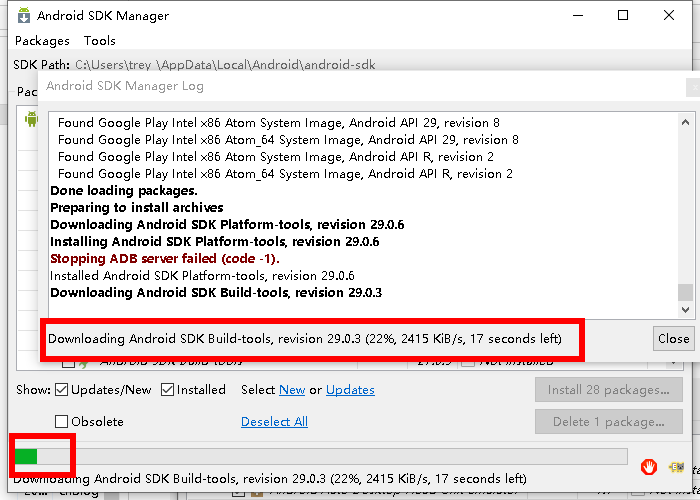This screenshot has height=500, width=700.
Task: Click the Install 28 packages button
Action: 609,390
